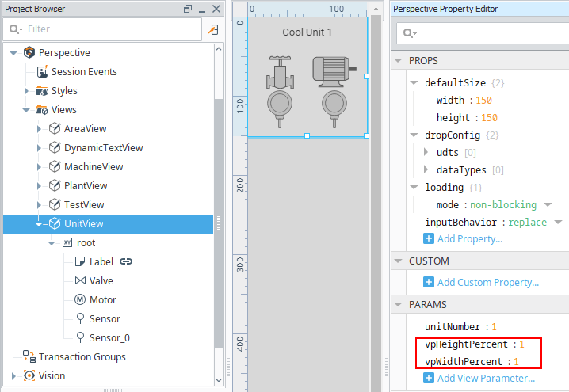569x392 pixels.
Task: Click the Valve component icon in the tree
Action: pyautogui.click(x=80, y=280)
